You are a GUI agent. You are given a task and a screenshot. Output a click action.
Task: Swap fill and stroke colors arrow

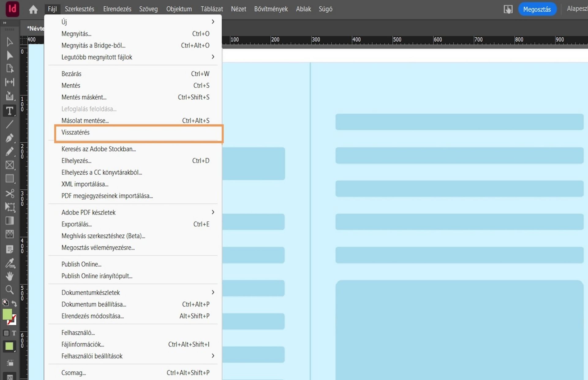(14, 303)
